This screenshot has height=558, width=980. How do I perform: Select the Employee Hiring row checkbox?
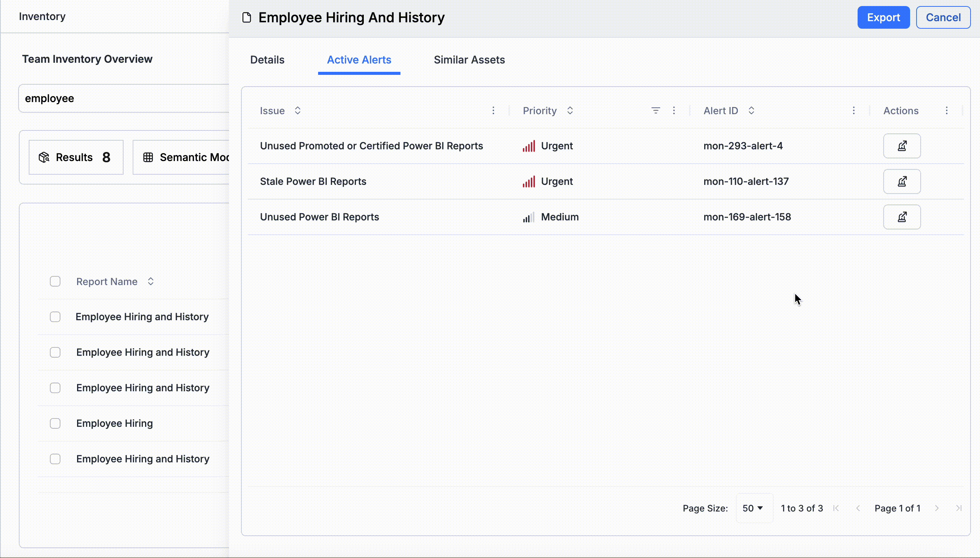[x=55, y=423]
